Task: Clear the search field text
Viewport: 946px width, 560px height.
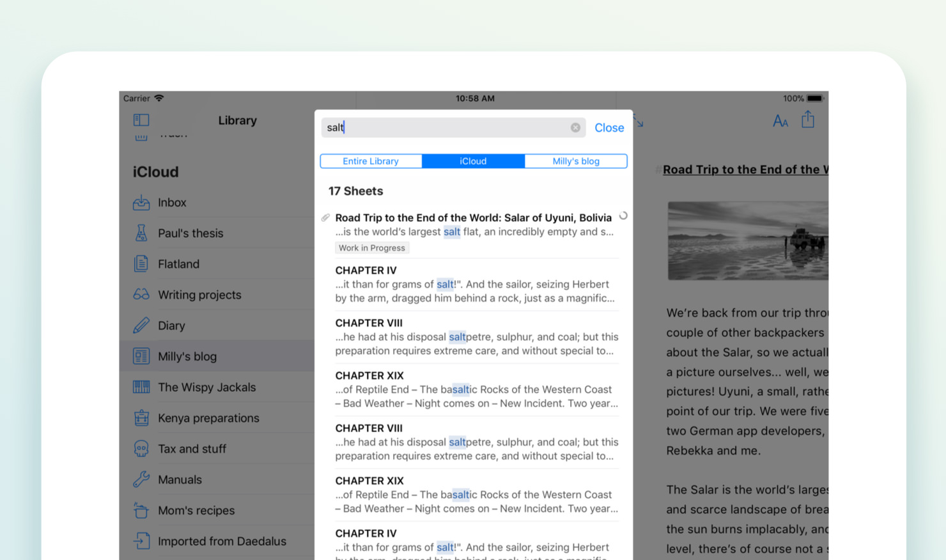Action: click(x=575, y=128)
